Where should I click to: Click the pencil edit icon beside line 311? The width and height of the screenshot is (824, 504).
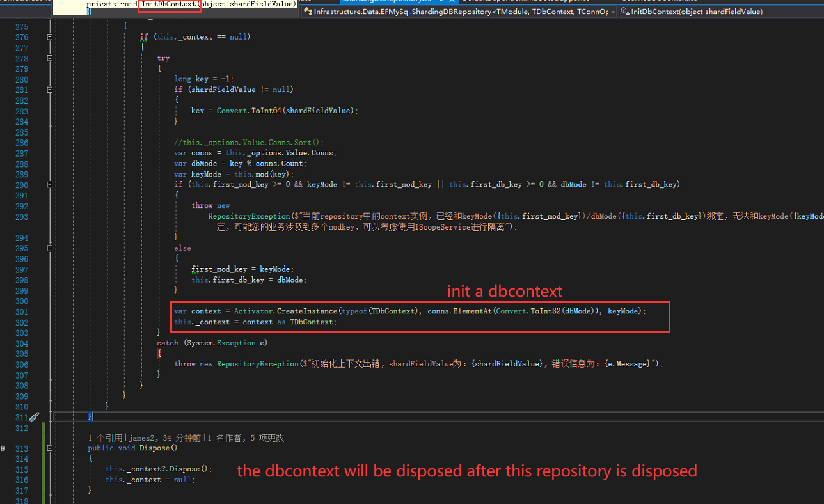click(35, 416)
